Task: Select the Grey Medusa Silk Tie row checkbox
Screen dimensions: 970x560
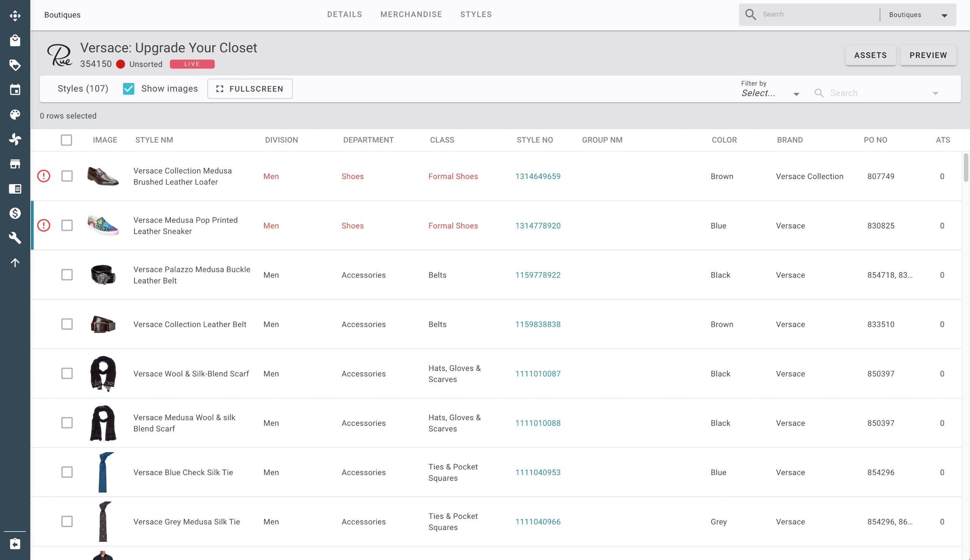Action: pos(67,521)
